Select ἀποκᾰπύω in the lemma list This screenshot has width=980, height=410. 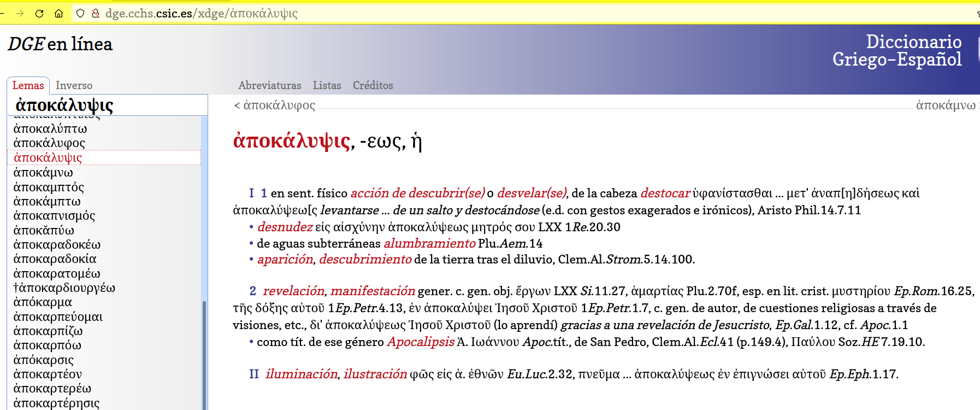[x=44, y=230]
